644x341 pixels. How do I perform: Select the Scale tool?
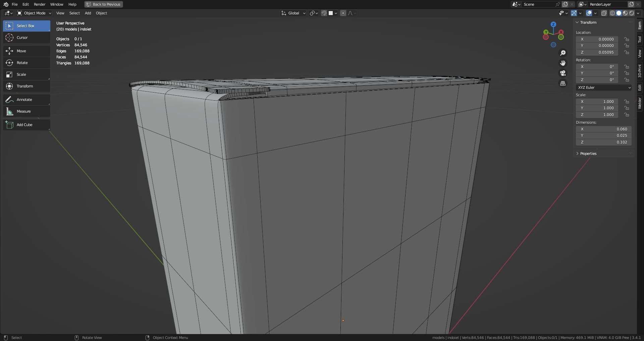point(26,74)
